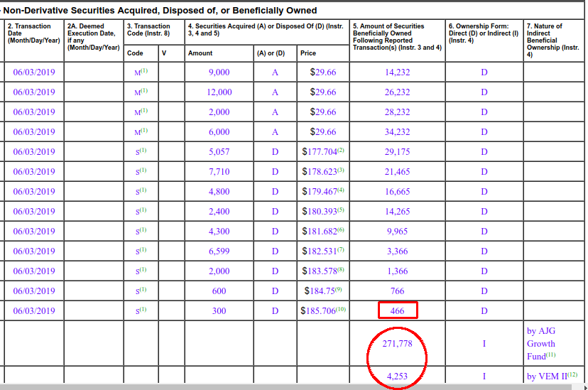This screenshot has width=588, height=390.
Task: Select the 2,400 disposed amount
Action: tap(219, 212)
